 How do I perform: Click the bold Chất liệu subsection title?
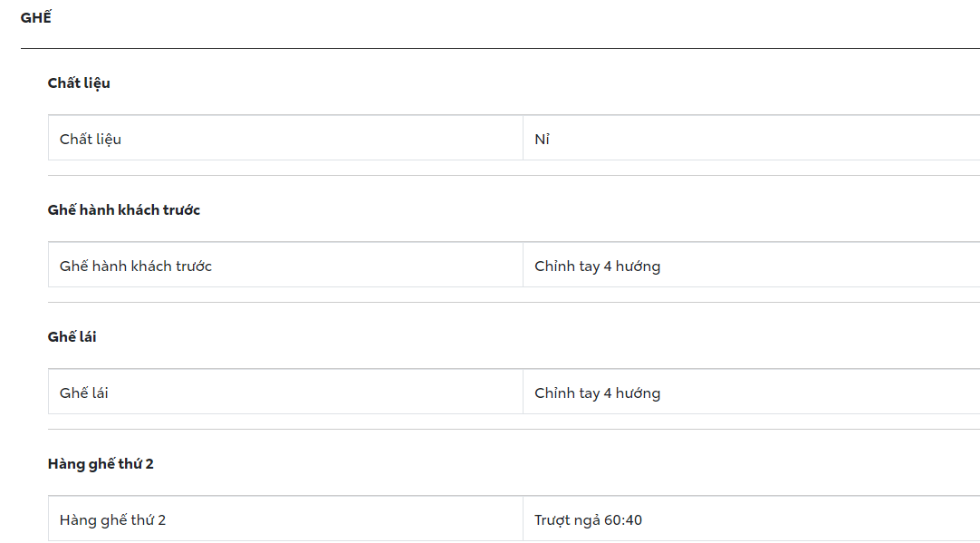pos(79,82)
